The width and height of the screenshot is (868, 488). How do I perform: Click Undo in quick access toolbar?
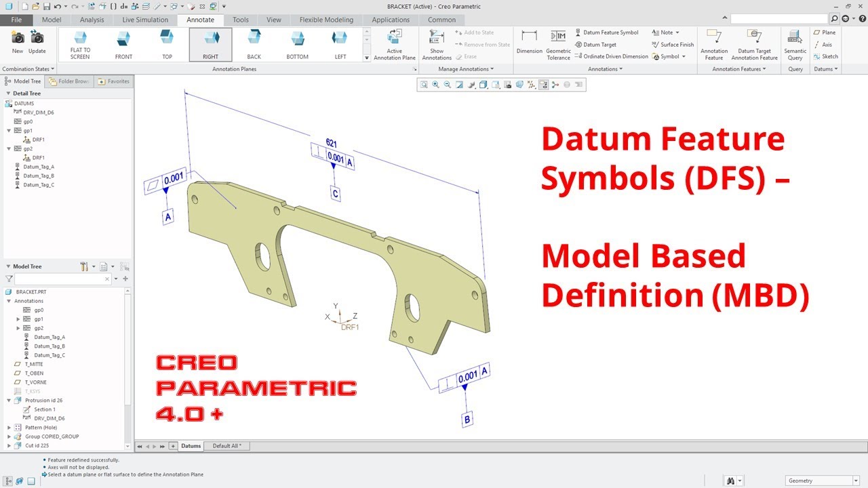point(58,6)
